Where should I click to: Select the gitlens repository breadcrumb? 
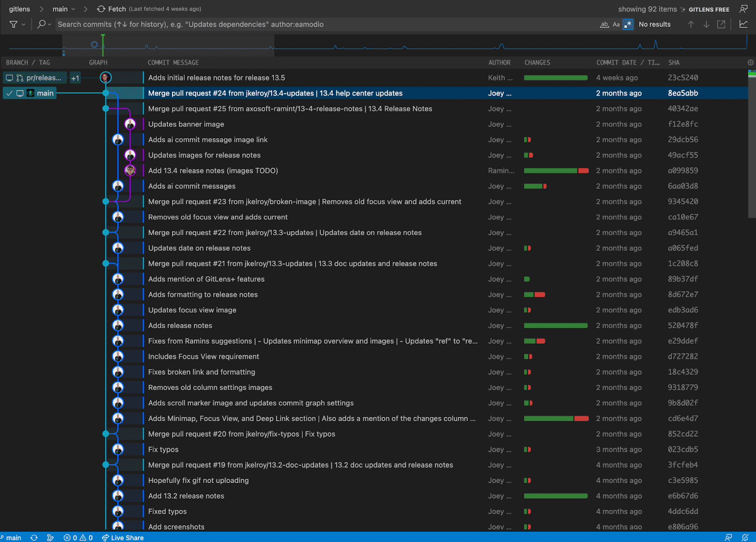coord(19,9)
